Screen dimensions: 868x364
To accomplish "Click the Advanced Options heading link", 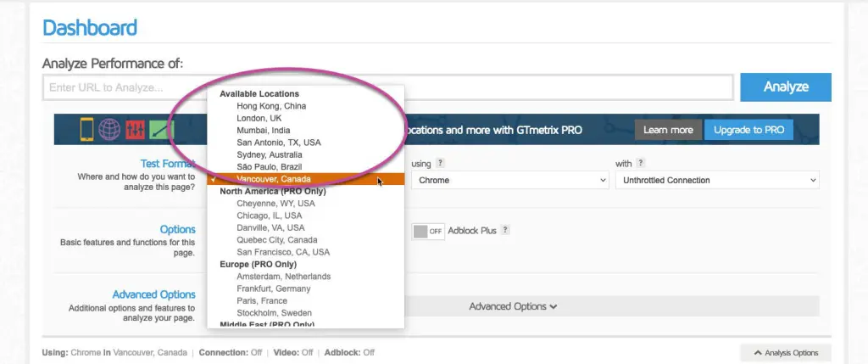I will point(154,294).
